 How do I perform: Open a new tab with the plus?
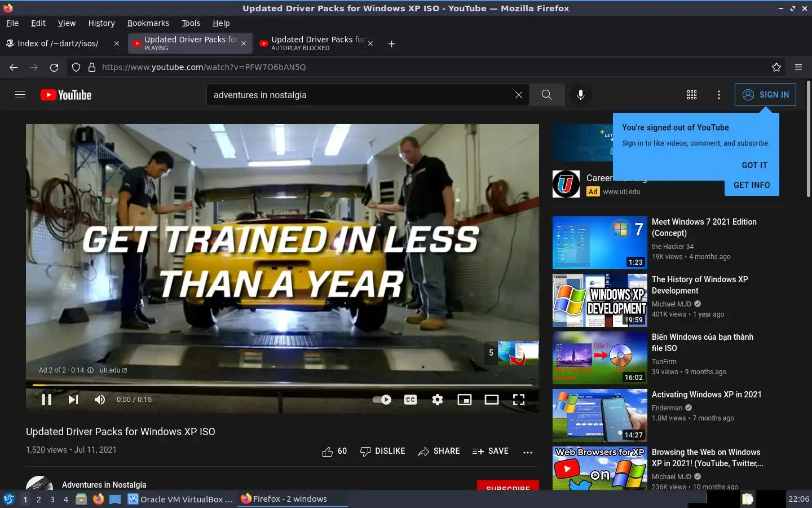pos(392,43)
